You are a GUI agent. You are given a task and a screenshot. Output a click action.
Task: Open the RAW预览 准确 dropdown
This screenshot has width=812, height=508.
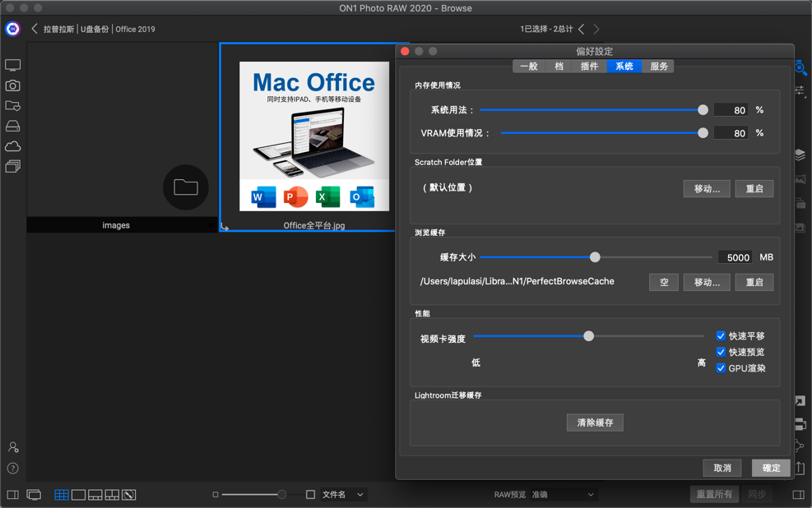(x=564, y=495)
